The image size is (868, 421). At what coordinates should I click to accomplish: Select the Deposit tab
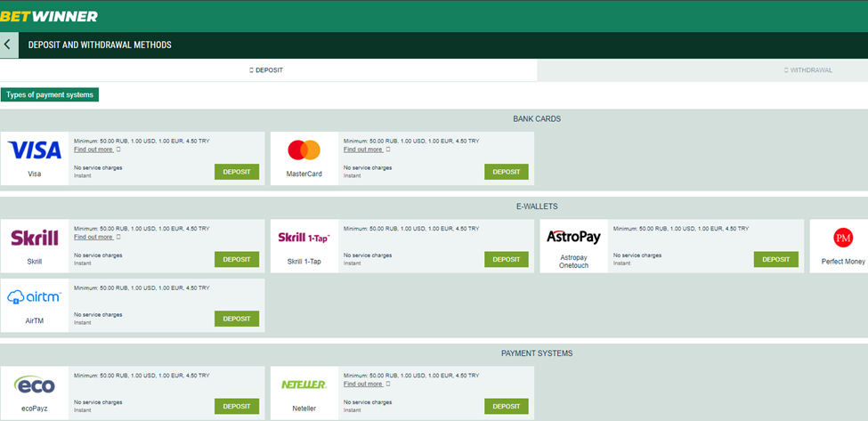click(x=266, y=69)
